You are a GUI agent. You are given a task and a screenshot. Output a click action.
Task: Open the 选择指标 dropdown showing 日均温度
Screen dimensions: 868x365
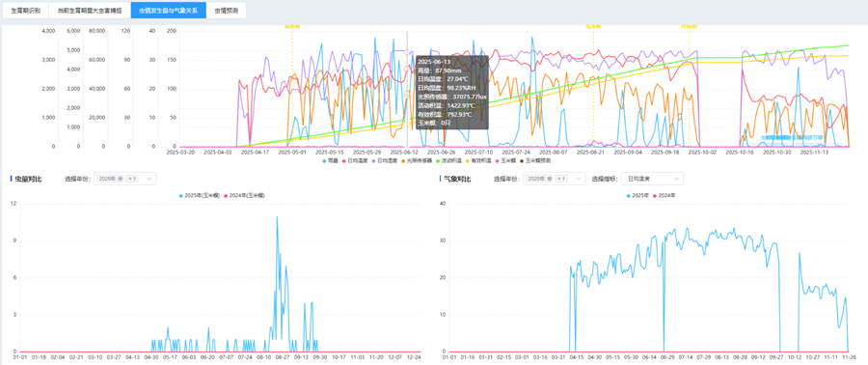(652, 179)
